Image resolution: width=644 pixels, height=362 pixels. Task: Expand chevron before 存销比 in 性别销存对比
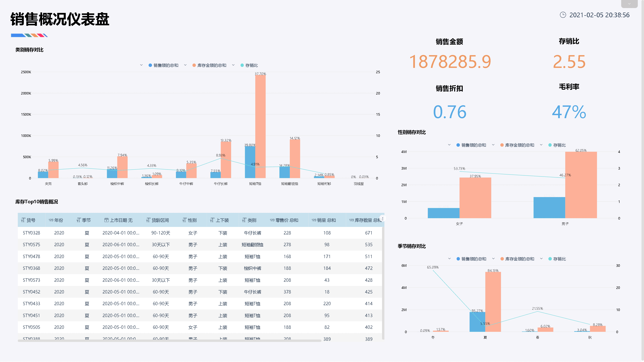(x=541, y=145)
